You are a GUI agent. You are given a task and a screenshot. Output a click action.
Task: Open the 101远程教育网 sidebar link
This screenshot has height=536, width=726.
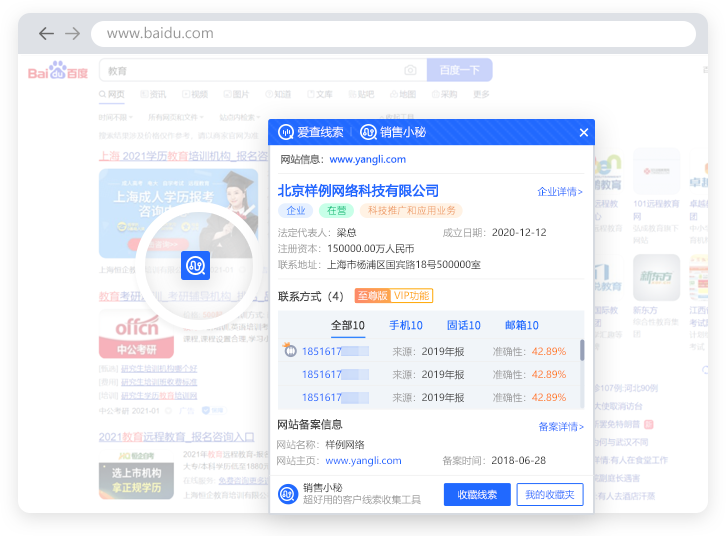657,210
